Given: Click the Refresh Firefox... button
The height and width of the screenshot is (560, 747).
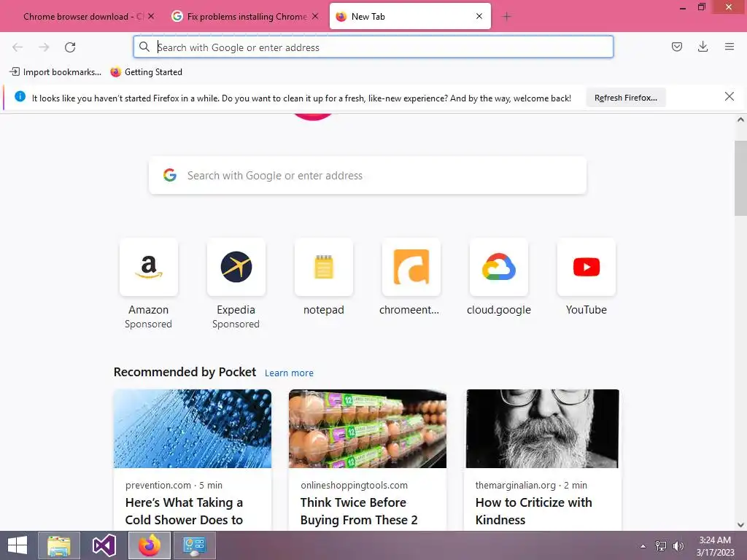Looking at the screenshot, I should [625, 98].
